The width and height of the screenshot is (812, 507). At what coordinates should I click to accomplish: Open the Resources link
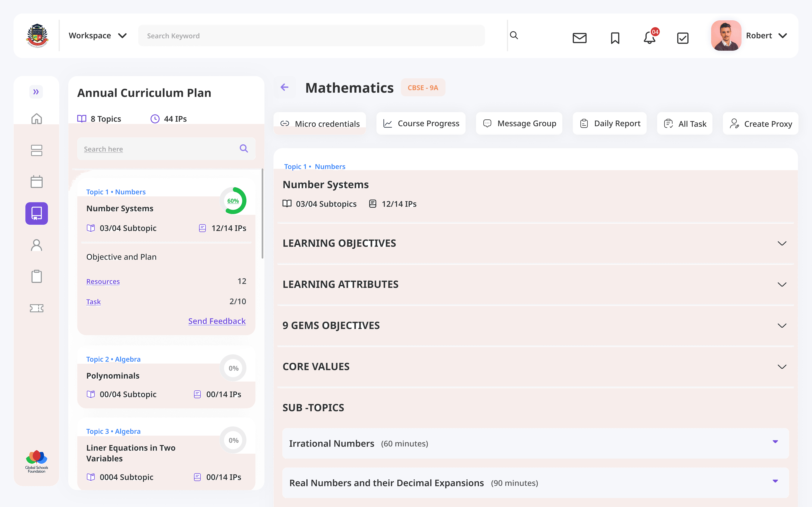(103, 282)
